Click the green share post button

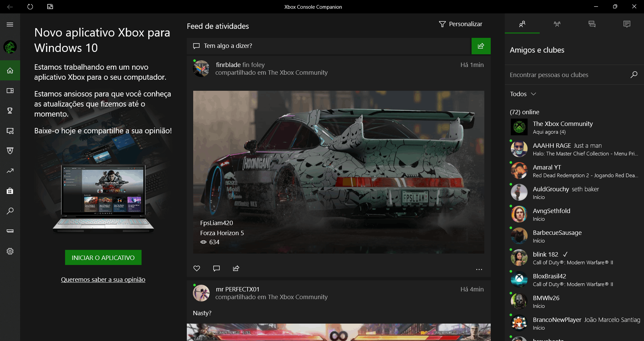point(481,46)
